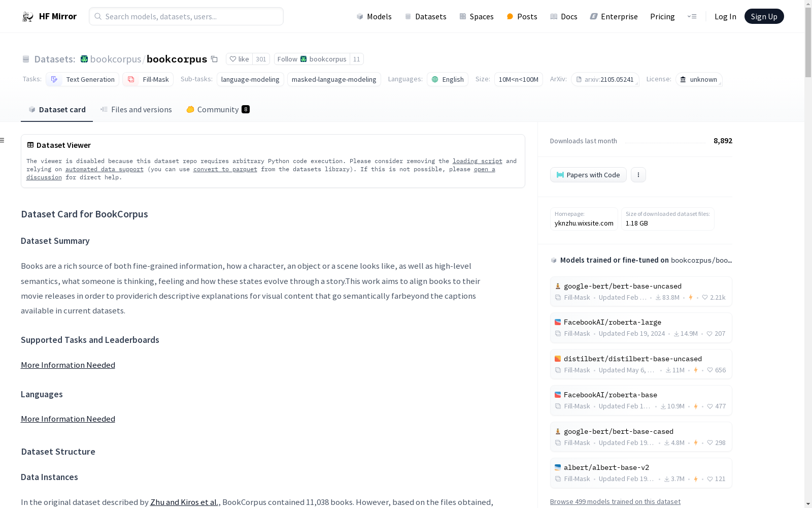Image resolution: width=812 pixels, height=508 pixels.
Task: Click the Log In link
Action: [725, 16]
